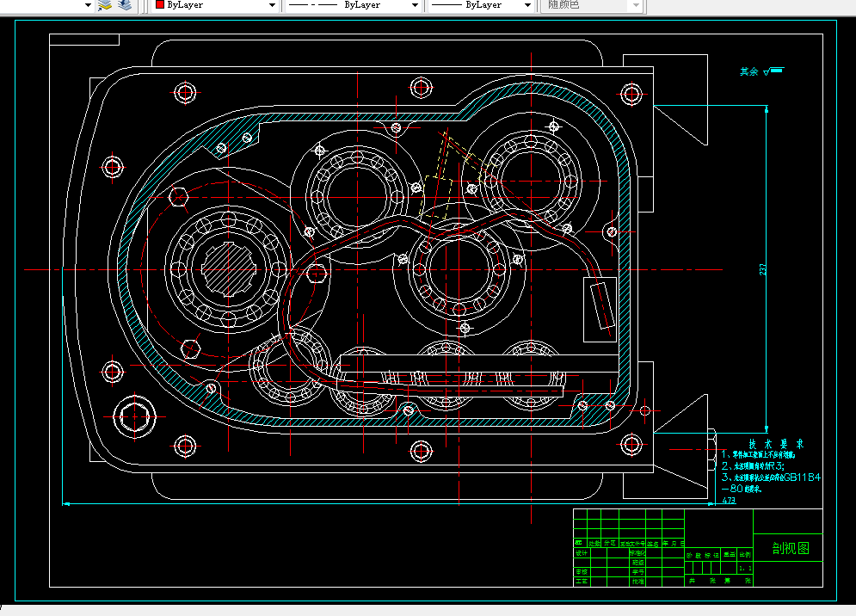Select the 技术要求 heading text

tap(774, 444)
